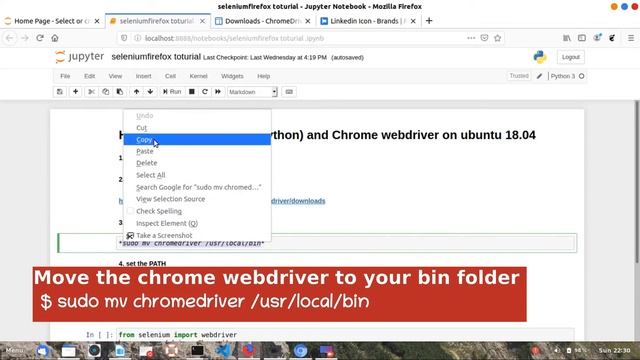The height and width of the screenshot is (360, 640).
Task: Open the Help menu
Action: coord(263,76)
